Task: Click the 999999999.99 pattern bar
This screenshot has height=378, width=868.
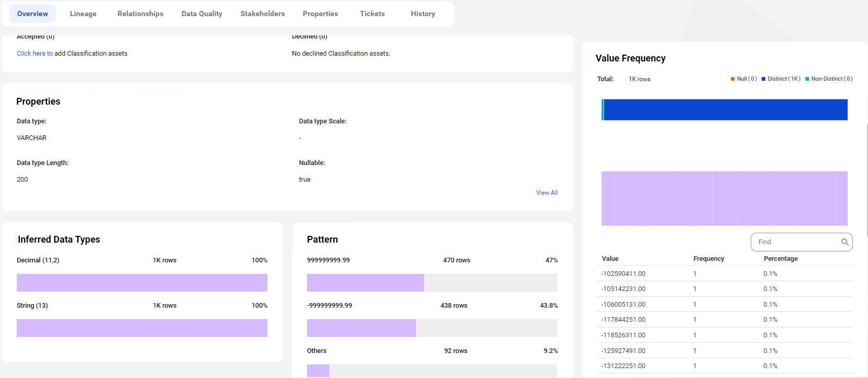Action: [432, 283]
